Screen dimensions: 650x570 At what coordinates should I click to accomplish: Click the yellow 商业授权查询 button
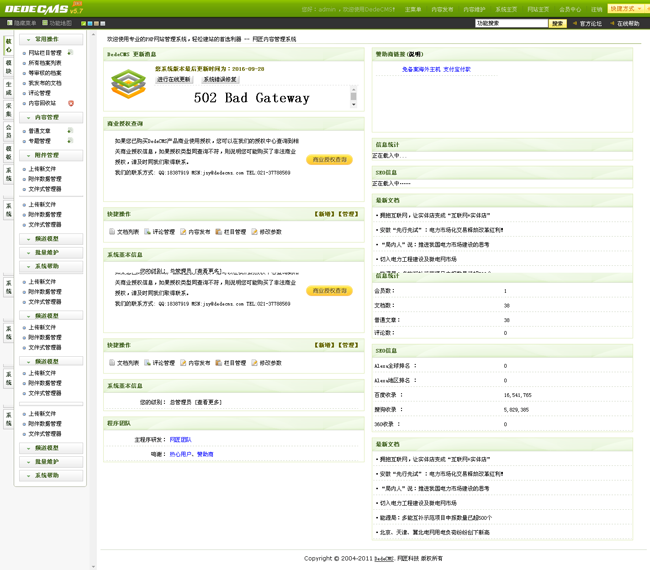pos(329,160)
